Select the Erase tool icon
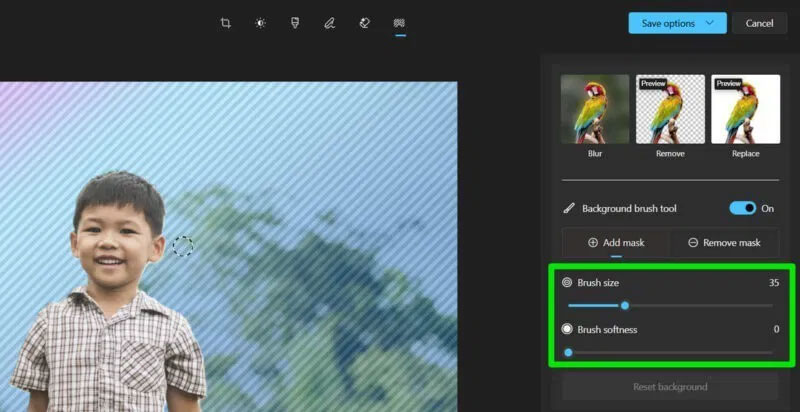Image resolution: width=800 pixels, height=412 pixels. [364, 23]
